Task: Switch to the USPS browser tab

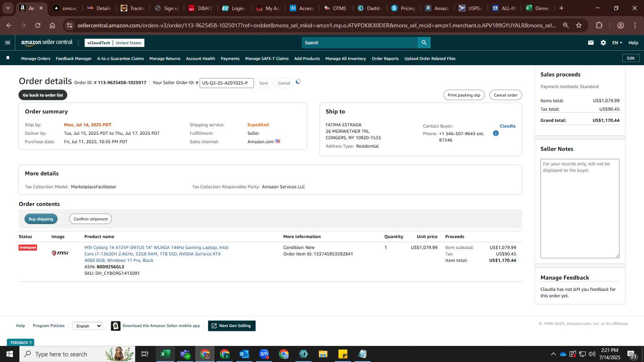Action: [471, 8]
